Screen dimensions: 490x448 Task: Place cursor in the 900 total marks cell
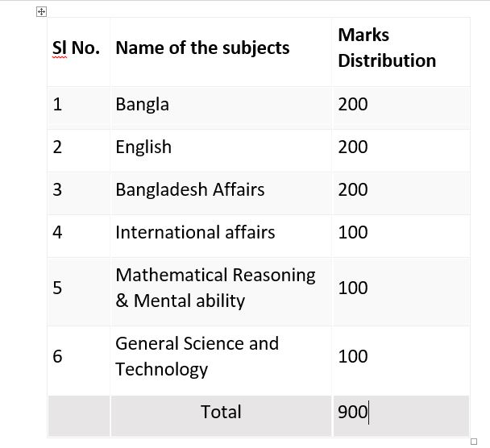tap(353, 413)
